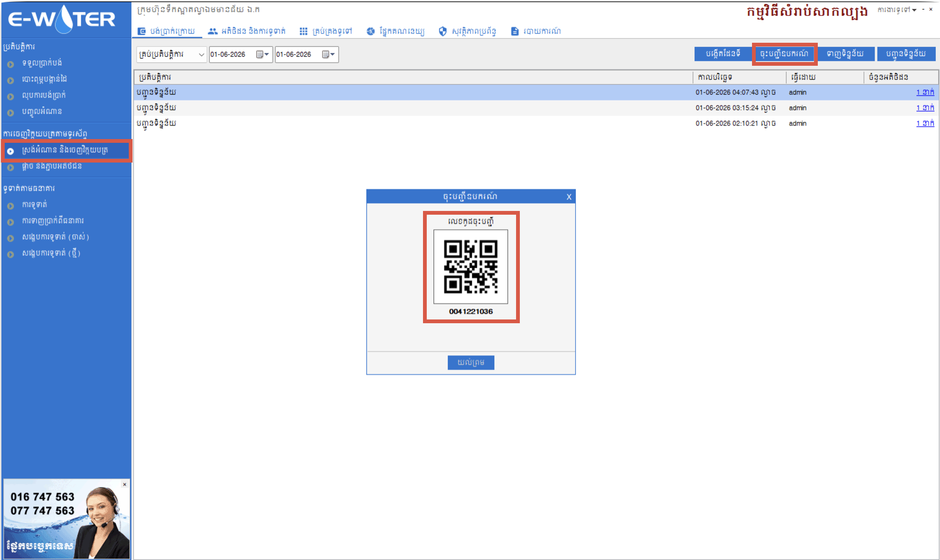Open the ការងារទូទៅ dropdown at top right
The width and height of the screenshot is (940, 560).
click(897, 9)
